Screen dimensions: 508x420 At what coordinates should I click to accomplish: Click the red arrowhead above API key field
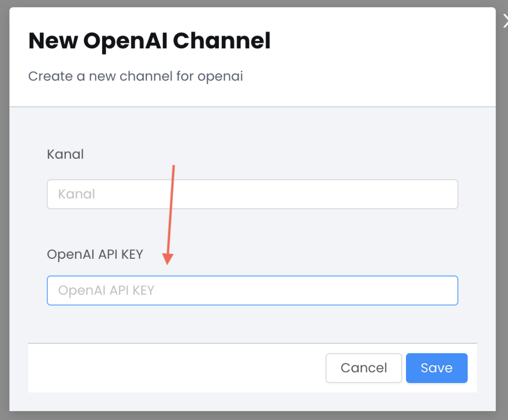[168, 259]
